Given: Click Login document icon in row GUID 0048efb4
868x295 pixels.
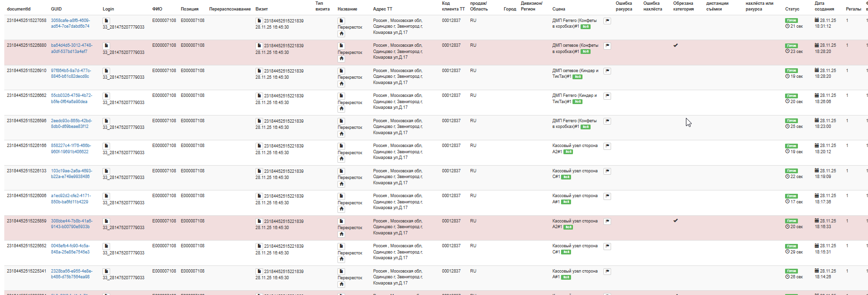Looking at the screenshot, I should pyautogui.click(x=106, y=246).
